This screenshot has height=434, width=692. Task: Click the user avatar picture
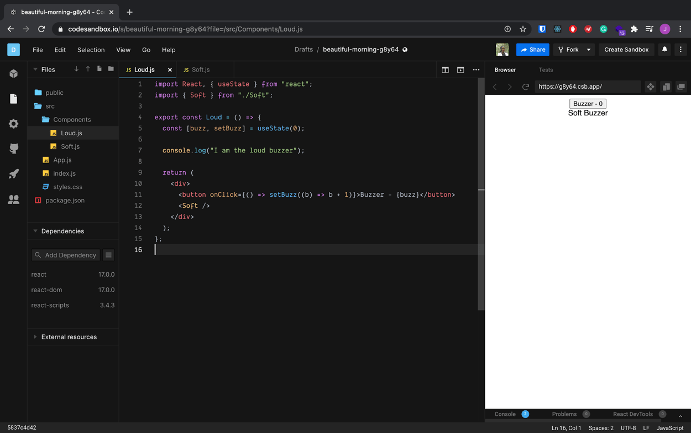pyautogui.click(x=502, y=49)
